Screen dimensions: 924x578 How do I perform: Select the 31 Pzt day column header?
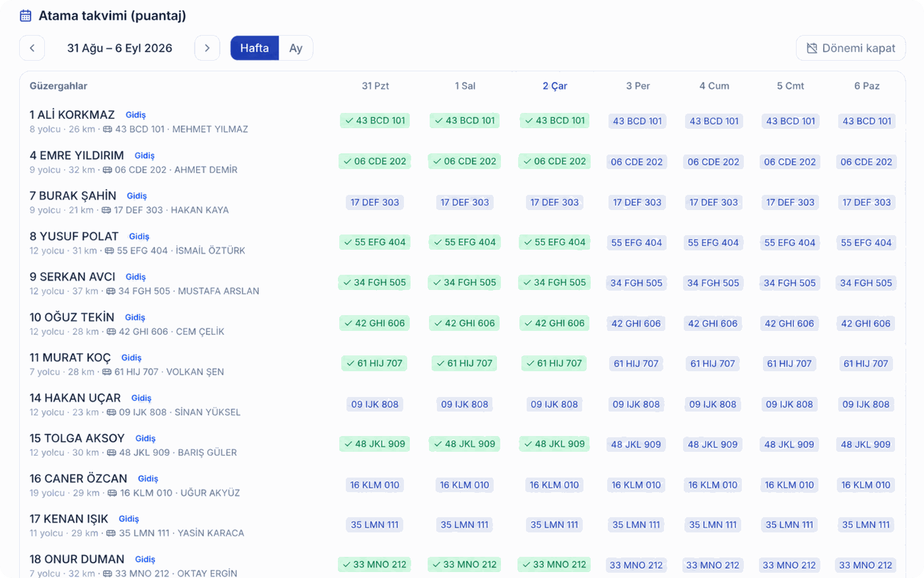[x=376, y=86]
